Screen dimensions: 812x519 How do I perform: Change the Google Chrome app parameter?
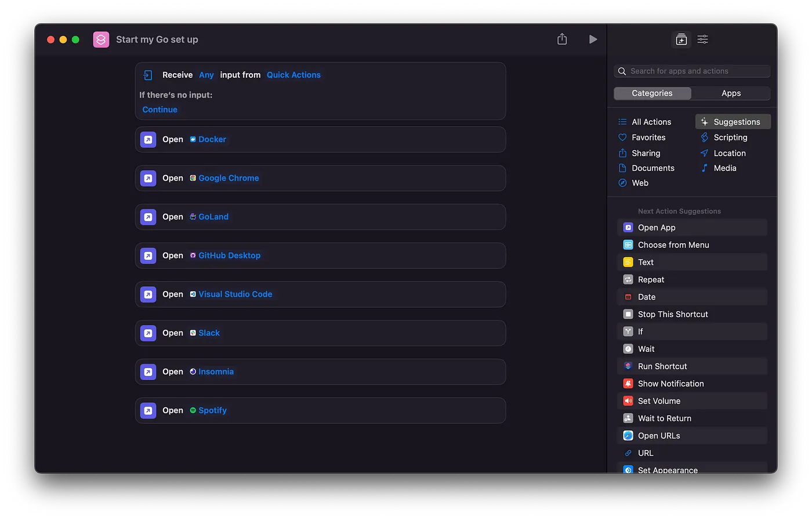tap(224, 178)
